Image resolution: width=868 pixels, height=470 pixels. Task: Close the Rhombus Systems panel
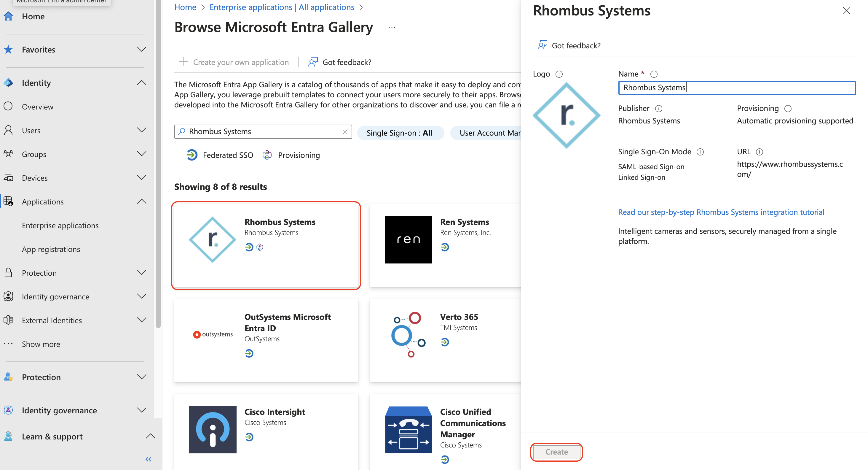pyautogui.click(x=846, y=11)
